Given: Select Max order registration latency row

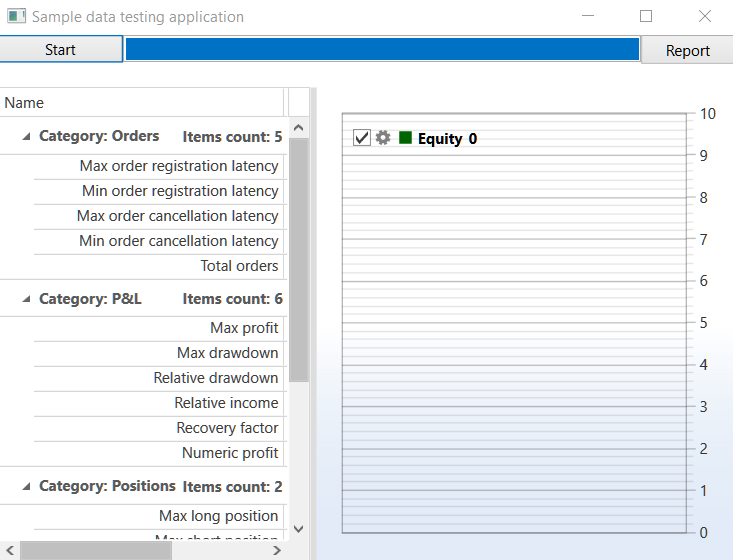Looking at the screenshot, I should (179, 166).
